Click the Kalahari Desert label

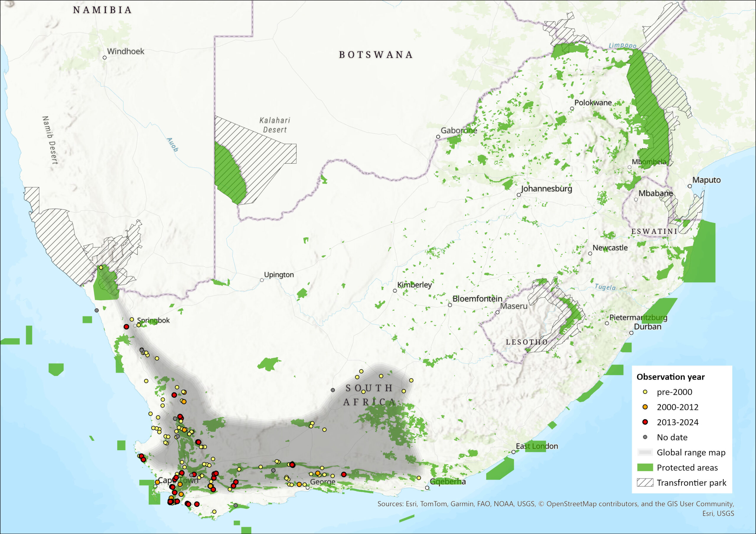pos(275,125)
